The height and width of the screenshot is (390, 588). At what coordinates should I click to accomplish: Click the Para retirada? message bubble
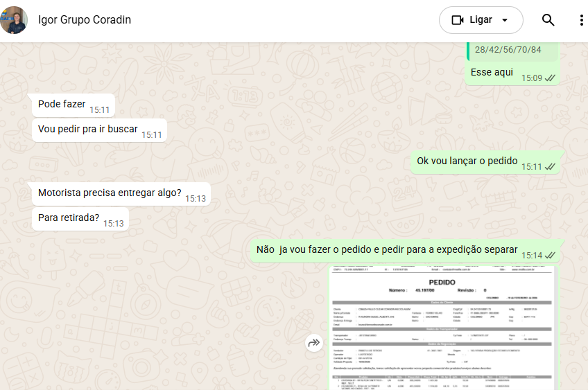tap(80, 219)
